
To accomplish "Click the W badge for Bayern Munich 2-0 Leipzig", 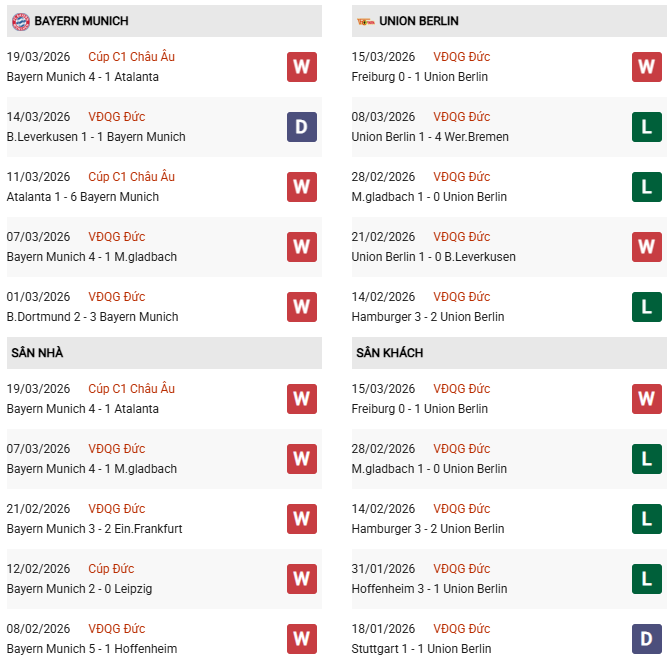I will click(x=302, y=579).
